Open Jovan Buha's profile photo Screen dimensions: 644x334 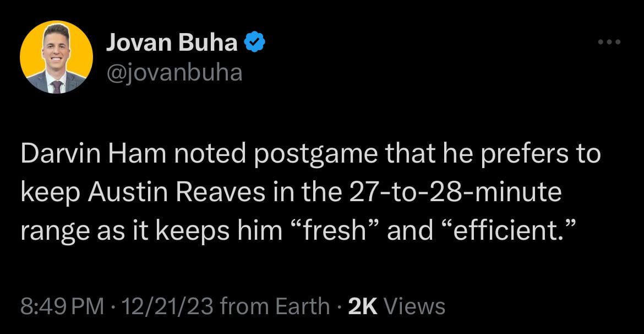56,57
